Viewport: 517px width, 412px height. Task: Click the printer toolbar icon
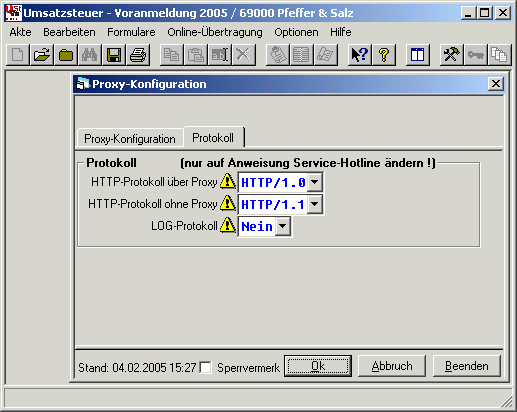coord(138,55)
